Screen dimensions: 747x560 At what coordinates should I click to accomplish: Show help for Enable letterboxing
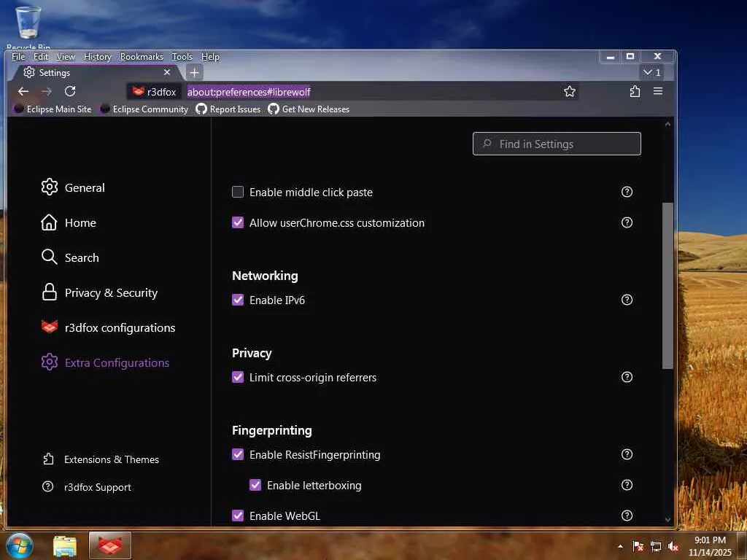(x=627, y=485)
